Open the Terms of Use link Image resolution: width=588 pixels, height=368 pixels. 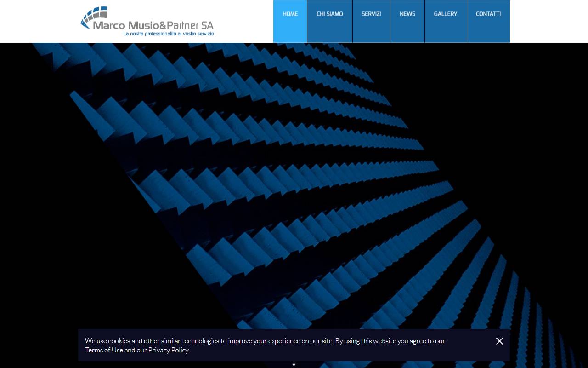104,350
